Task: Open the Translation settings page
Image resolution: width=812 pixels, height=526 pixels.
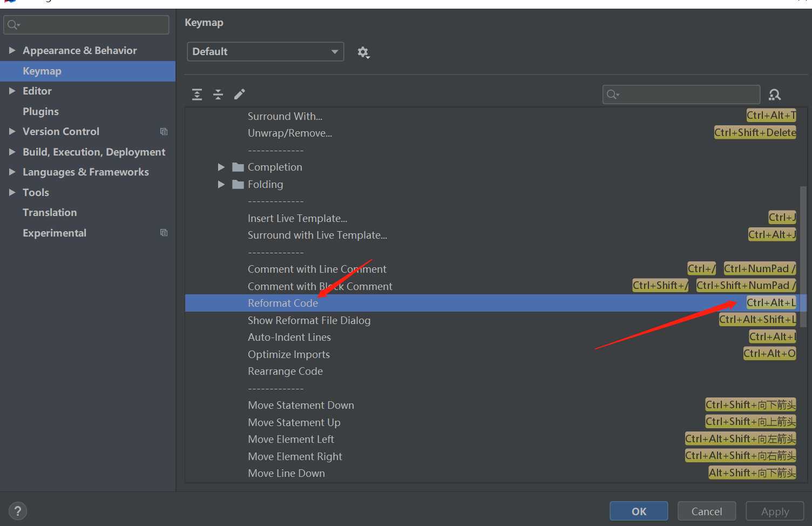Action: [50, 212]
